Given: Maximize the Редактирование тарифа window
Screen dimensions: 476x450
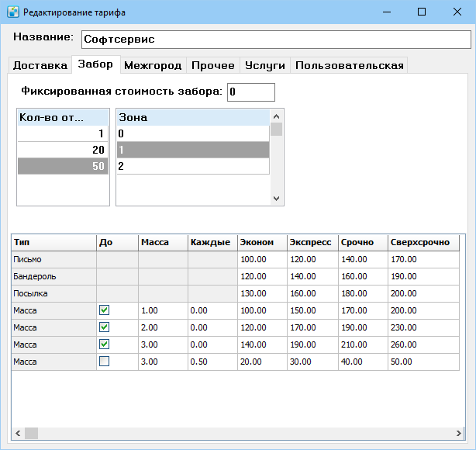Looking at the screenshot, I should (x=422, y=12).
